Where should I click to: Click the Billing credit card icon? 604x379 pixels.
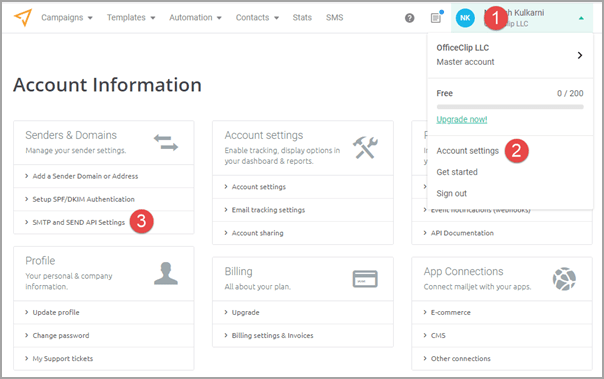[365, 279]
